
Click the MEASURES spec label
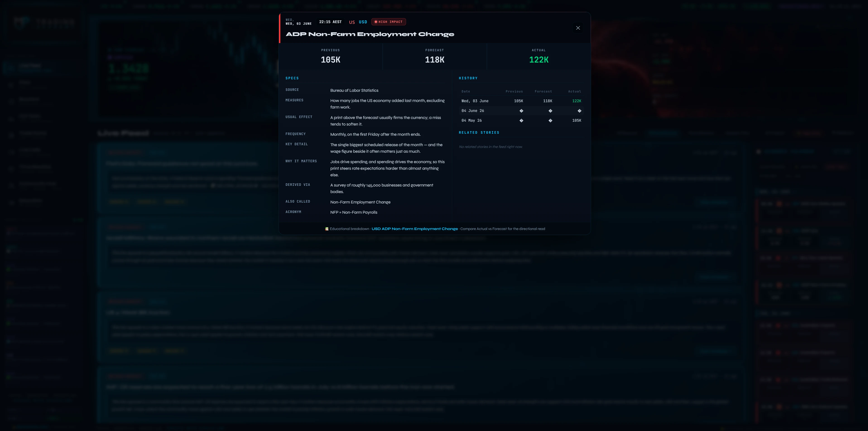294,100
